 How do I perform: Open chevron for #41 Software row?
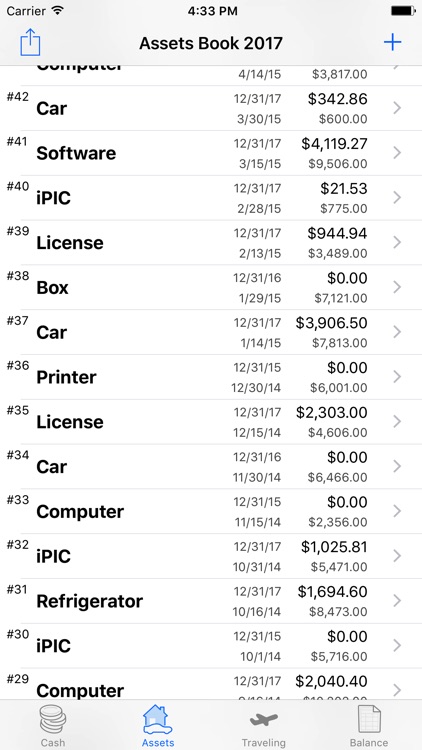pos(397,153)
